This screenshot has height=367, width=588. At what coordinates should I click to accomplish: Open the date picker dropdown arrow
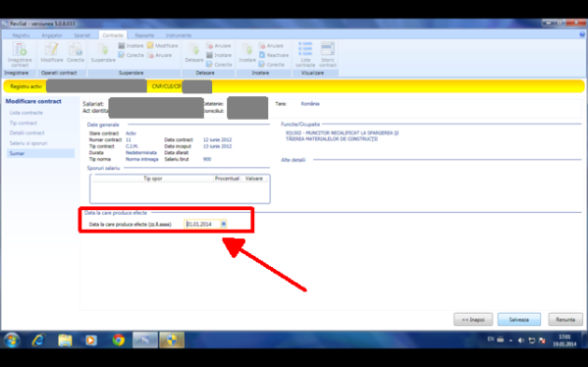223,224
